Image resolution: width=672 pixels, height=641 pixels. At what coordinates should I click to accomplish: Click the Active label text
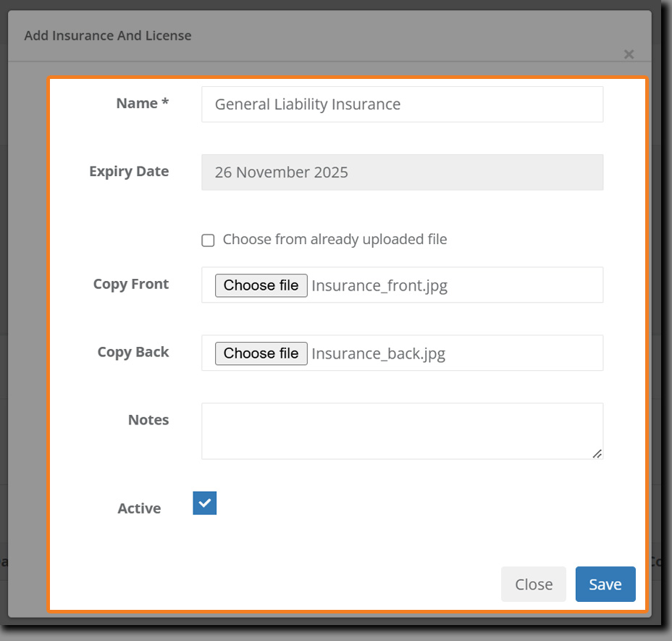click(139, 508)
